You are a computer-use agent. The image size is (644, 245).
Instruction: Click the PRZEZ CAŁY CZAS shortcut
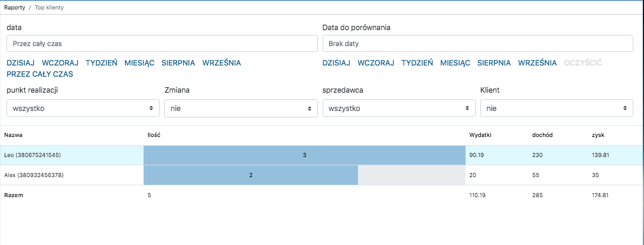pos(40,74)
